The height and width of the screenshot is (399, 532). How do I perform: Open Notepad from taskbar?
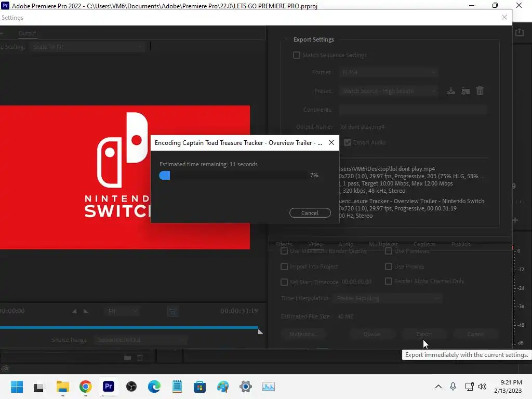click(x=177, y=387)
